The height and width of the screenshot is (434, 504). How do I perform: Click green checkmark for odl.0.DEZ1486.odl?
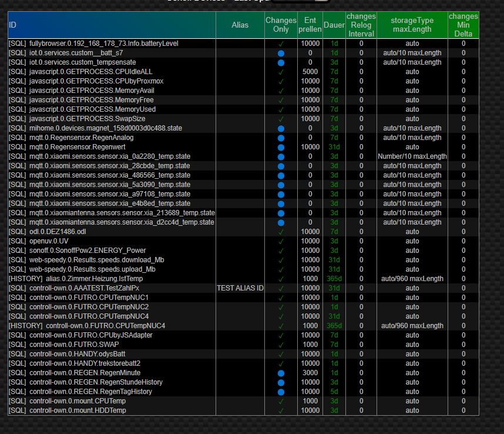pos(281,232)
